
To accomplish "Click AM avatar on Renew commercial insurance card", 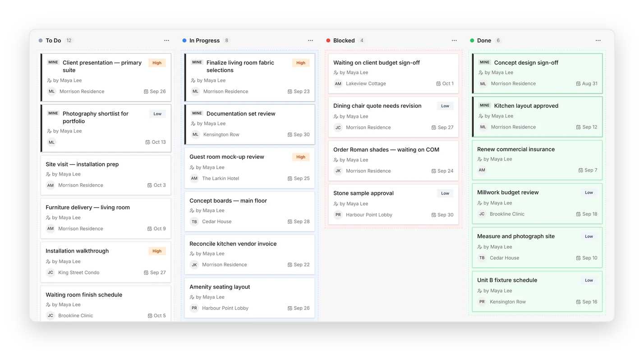I will click(x=482, y=170).
